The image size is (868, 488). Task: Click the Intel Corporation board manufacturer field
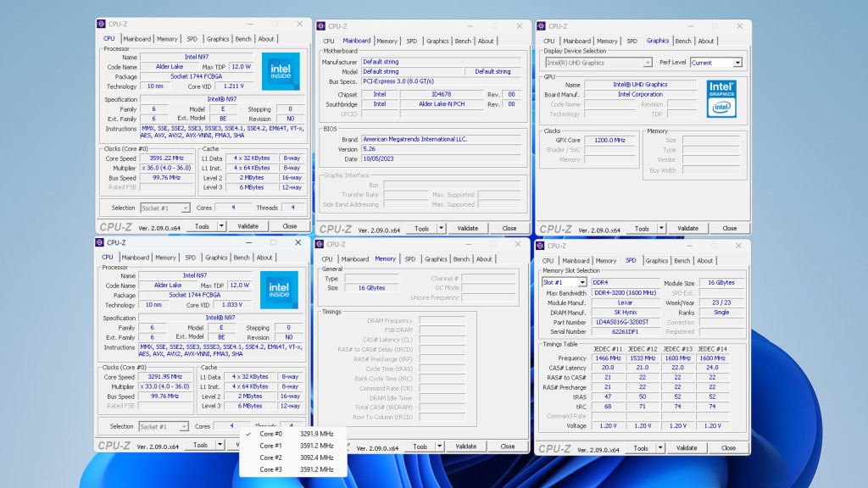[640, 95]
